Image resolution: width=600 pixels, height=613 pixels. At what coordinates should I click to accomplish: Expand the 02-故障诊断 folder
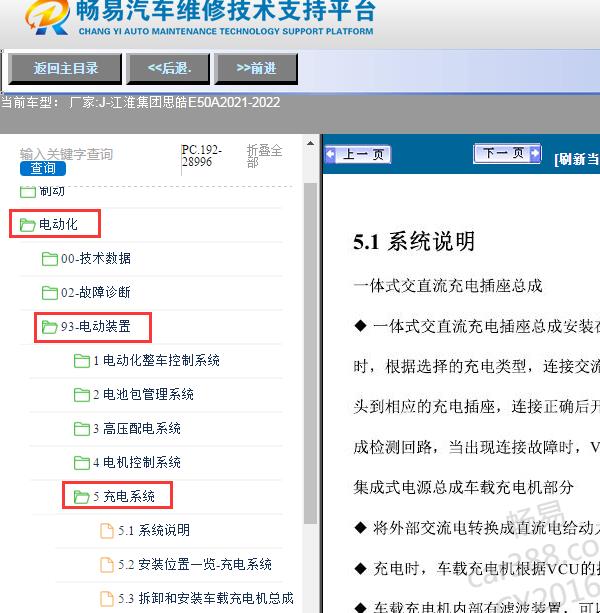96,292
